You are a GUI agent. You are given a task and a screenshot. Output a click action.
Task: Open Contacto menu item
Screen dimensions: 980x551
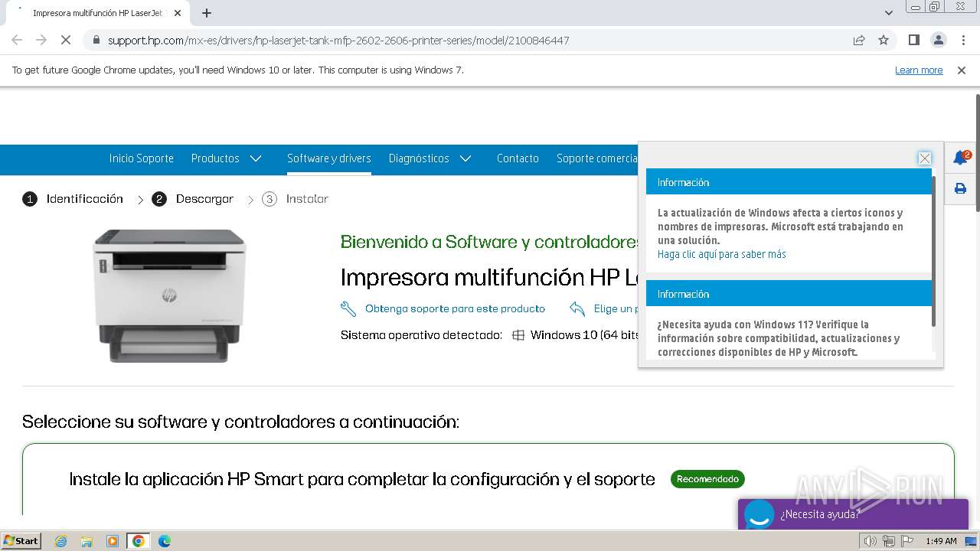(x=518, y=158)
